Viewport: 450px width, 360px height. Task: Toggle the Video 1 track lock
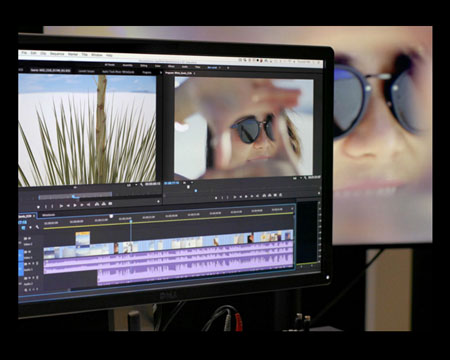click(25, 252)
